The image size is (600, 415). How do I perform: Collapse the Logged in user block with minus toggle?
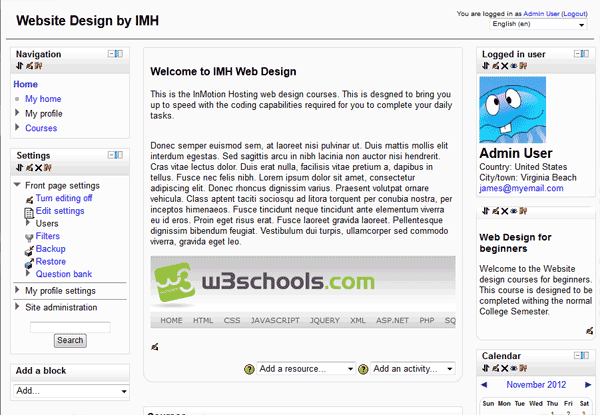(577, 54)
